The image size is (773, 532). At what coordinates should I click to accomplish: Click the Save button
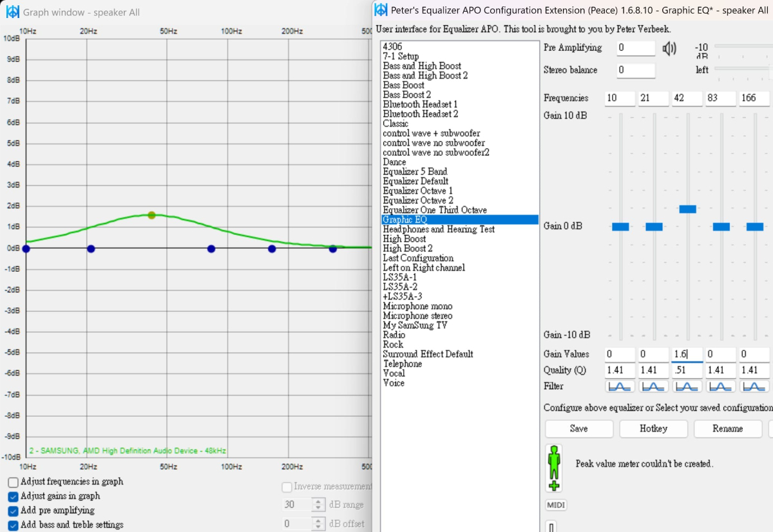(579, 429)
